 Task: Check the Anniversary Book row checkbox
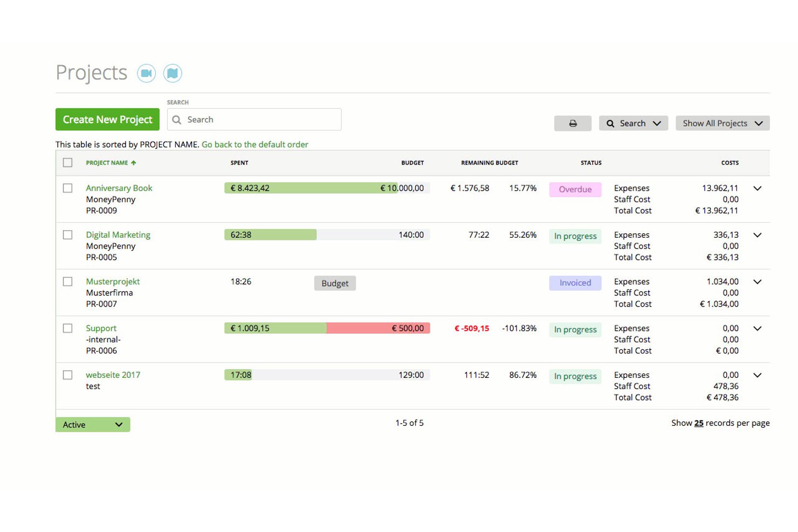(x=67, y=188)
